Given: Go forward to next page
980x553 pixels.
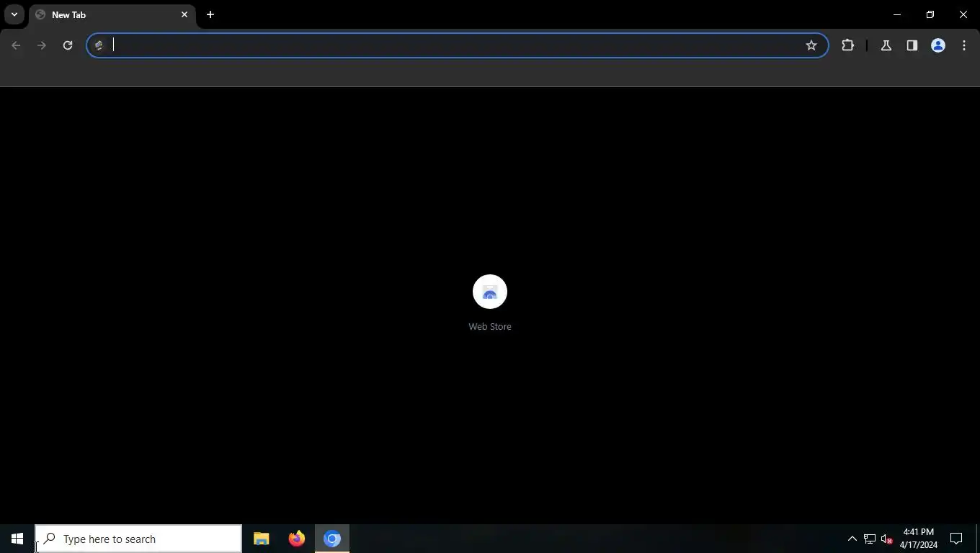Looking at the screenshot, I should coord(42,45).
